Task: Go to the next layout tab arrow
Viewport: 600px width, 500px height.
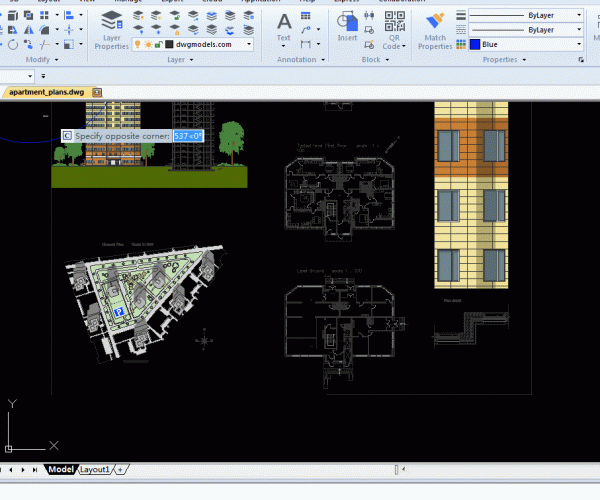Action: coord(23,469)
